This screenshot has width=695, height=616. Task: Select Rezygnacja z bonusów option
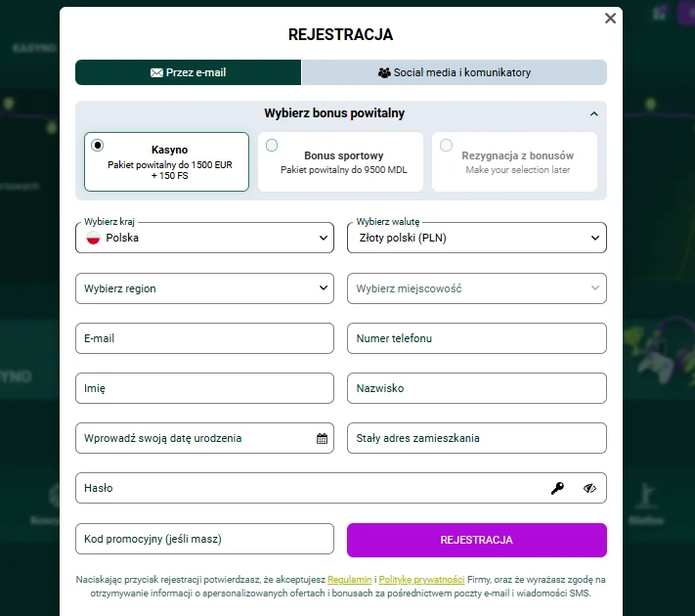[x=446, y=146]
